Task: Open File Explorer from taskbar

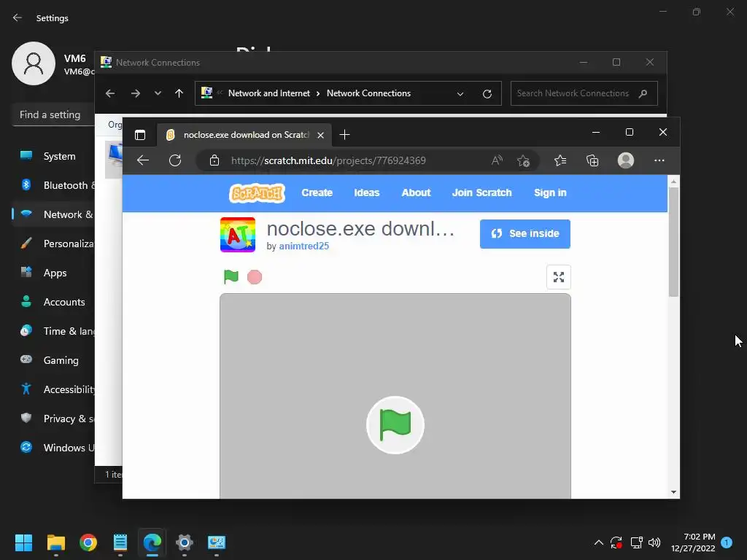Action: pyautogui.click(x=55, y=542)
